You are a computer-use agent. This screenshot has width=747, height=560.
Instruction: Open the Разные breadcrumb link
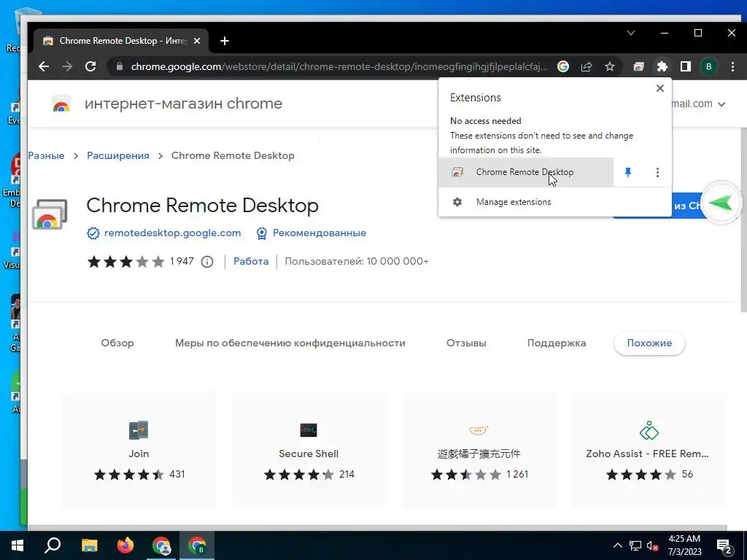tap(46, 156)
